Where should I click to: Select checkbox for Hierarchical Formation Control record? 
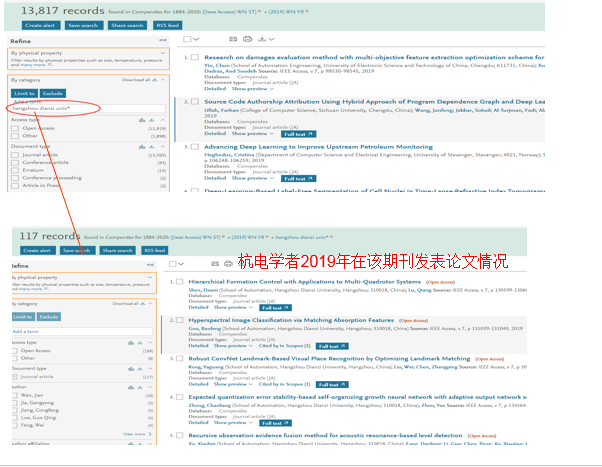point(179,282)
